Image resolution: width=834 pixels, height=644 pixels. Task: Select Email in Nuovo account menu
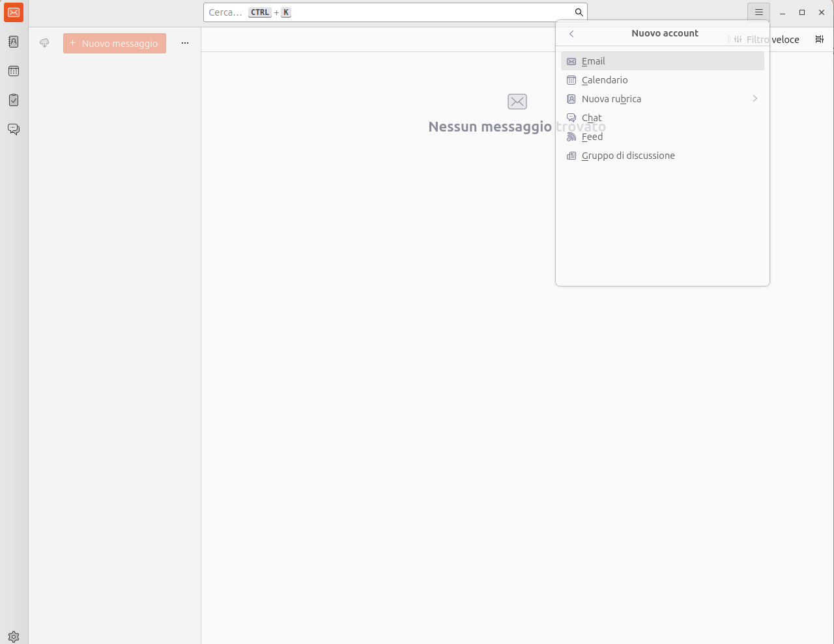point(593,61)
